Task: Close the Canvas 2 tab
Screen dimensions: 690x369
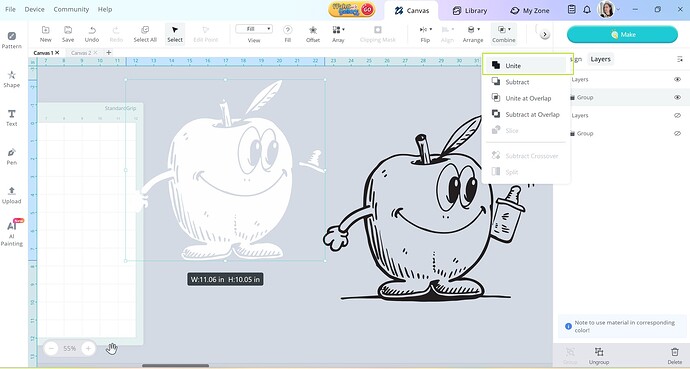Action: pos(95,53)
